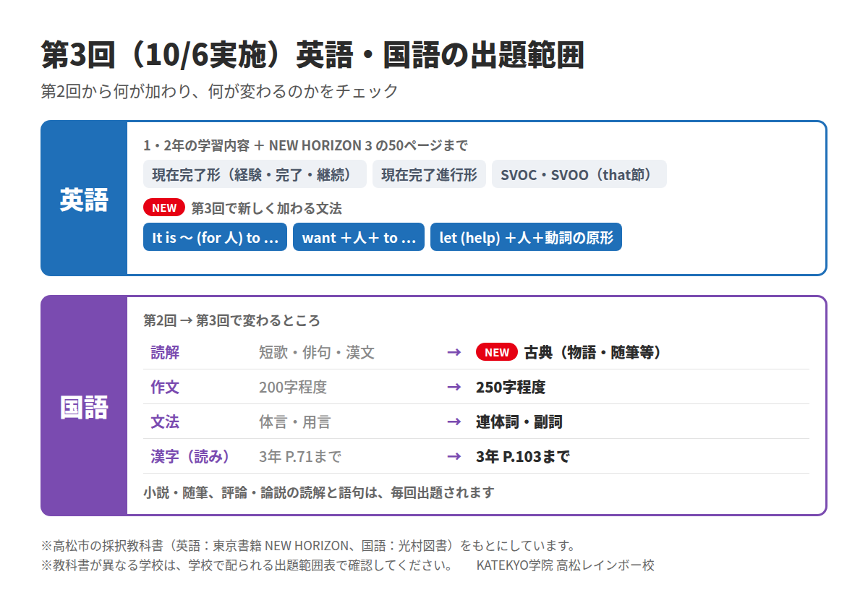Screen dimensions: 868x603
Task: Click the footnote 教科書が異なる学校は…確認してください
Action: coord(247,565)
